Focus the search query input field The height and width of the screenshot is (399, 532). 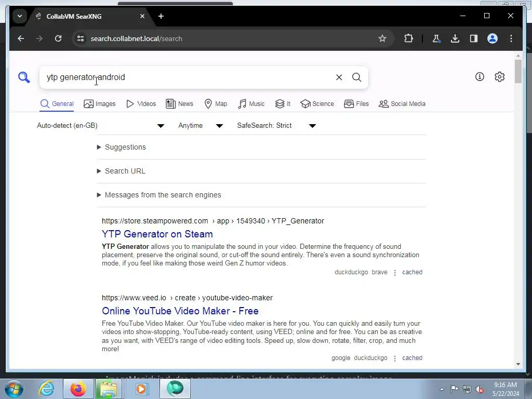[x=188, y=77]
